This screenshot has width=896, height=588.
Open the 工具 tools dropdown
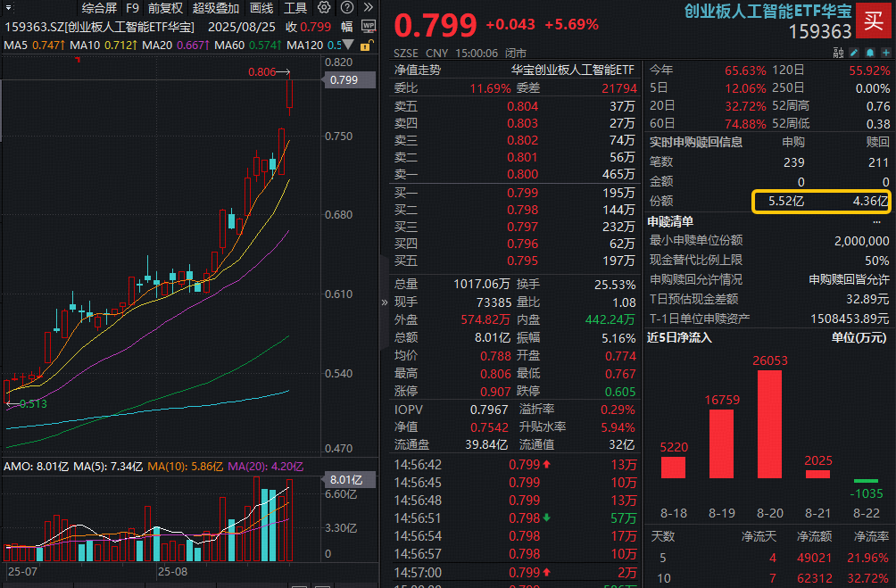(297, 8)
